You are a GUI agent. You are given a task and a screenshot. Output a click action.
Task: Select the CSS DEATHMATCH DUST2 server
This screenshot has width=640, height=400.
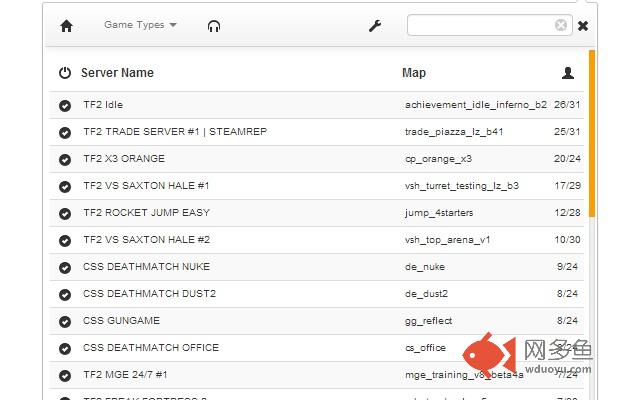pos(149,293)
